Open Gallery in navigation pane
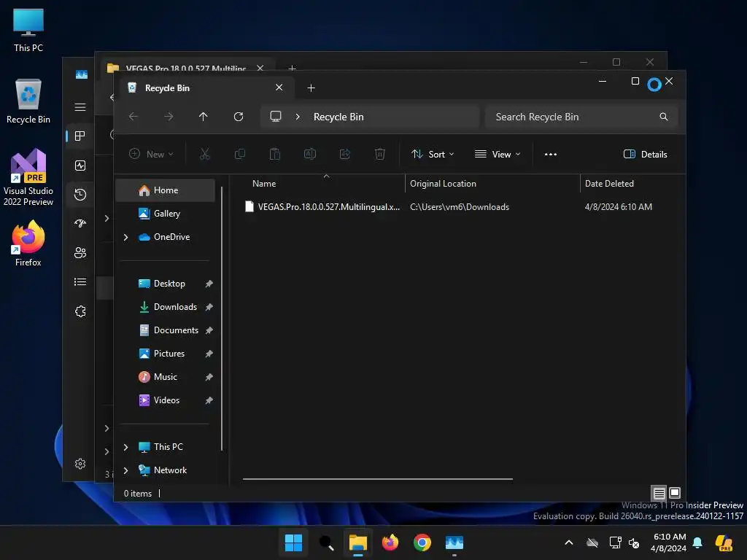Viewport: 747px width, 560px height. [166, 214]
